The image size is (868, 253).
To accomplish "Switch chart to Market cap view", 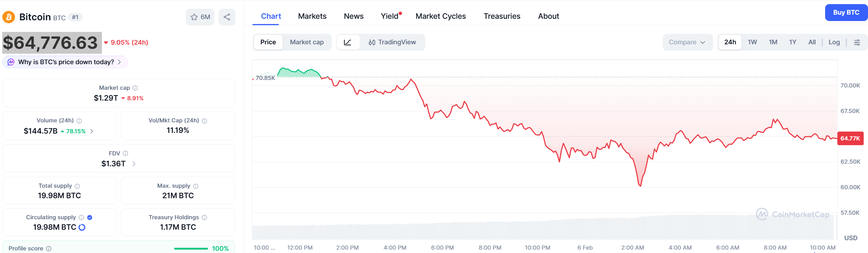I will pyautogui.click(x=307, y=42).
